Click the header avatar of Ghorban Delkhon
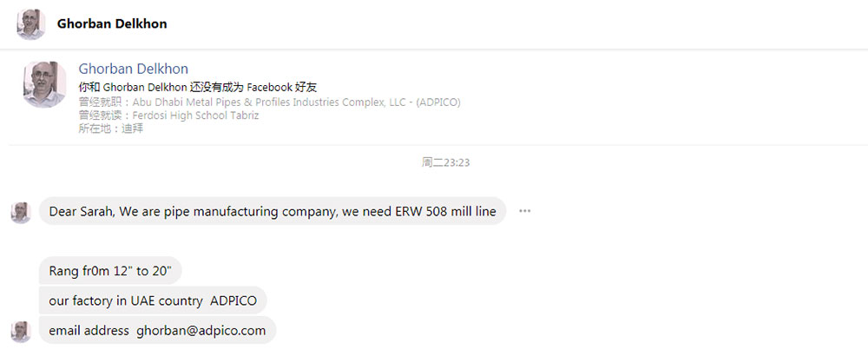This screenshot has height=363, width=868. 30,23
